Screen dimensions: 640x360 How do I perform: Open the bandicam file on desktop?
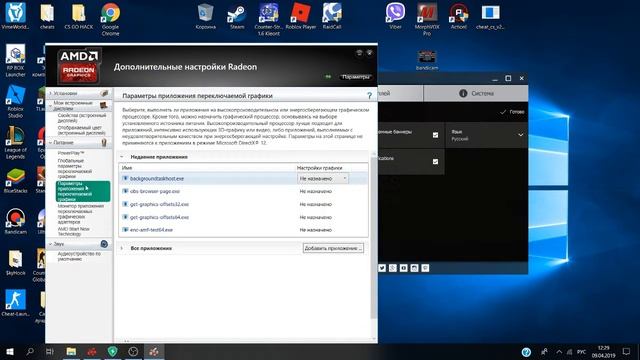point(427,60)
